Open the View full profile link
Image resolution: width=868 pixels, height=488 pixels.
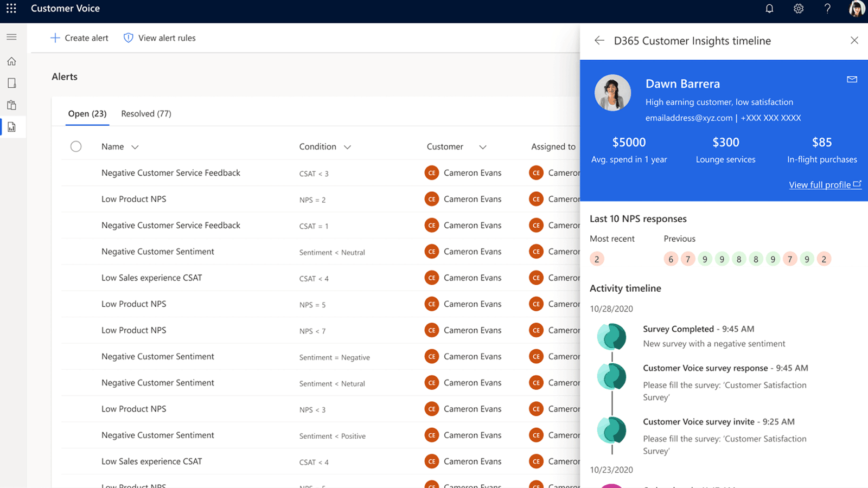point(825,185)
